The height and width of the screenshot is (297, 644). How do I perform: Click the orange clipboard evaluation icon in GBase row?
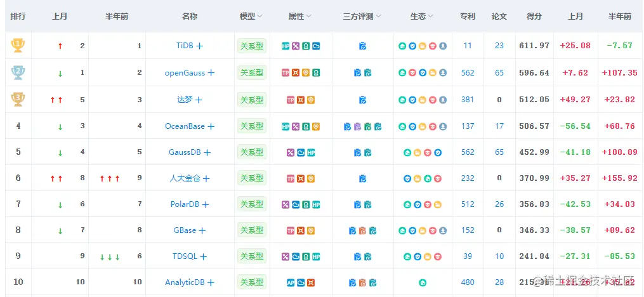pyautogui.click(x=362, y=230)
